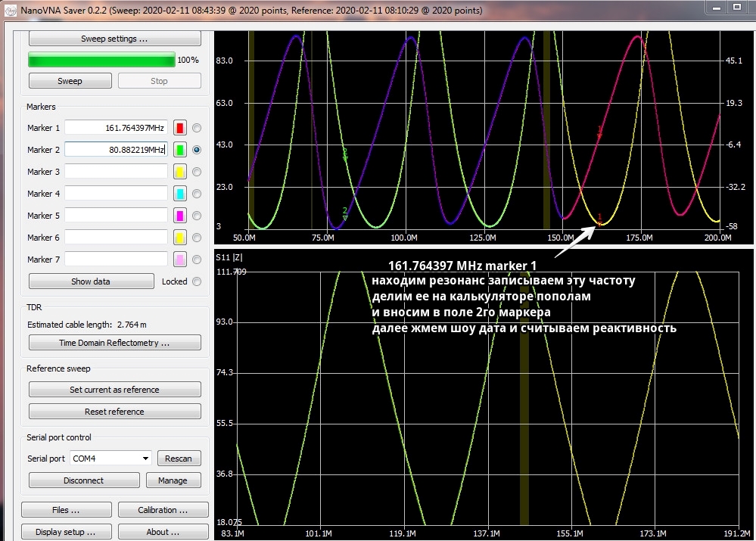756x541 pixels.
Task: Maximize the NanoVNA Saver window
Action: click(737, 8)
